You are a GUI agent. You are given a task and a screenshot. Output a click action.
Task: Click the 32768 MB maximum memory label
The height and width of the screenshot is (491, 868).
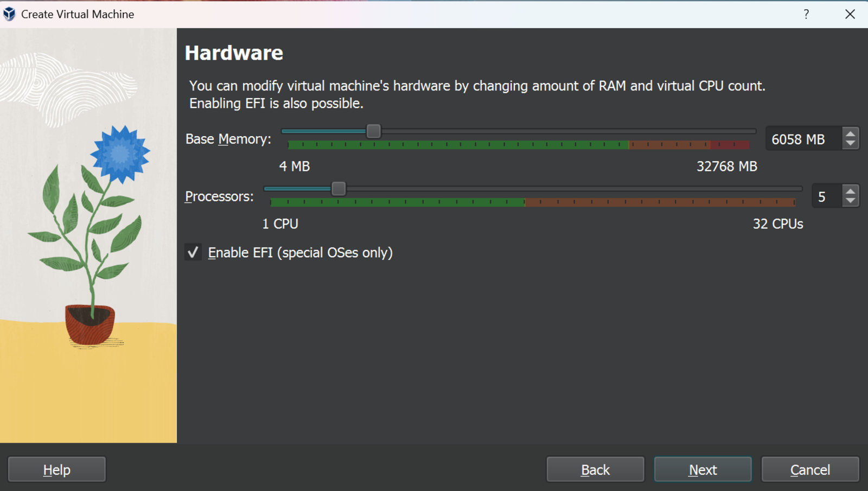[727, 167]
